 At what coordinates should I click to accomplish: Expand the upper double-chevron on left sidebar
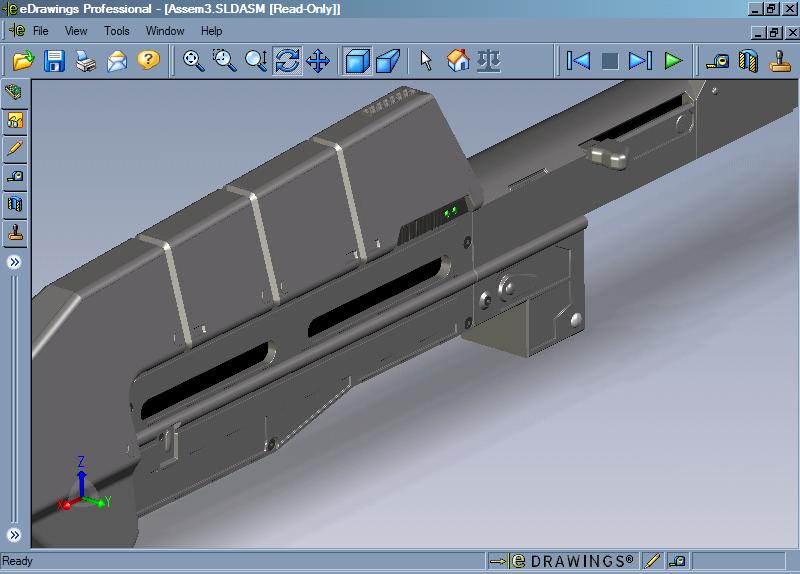15,262
